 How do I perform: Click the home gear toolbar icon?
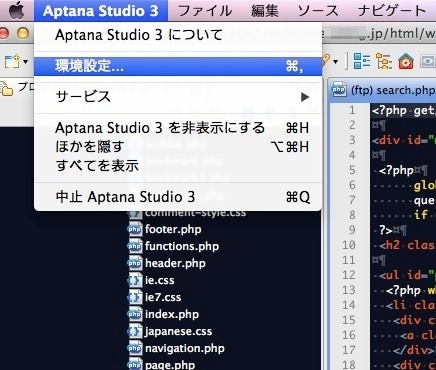406,62
